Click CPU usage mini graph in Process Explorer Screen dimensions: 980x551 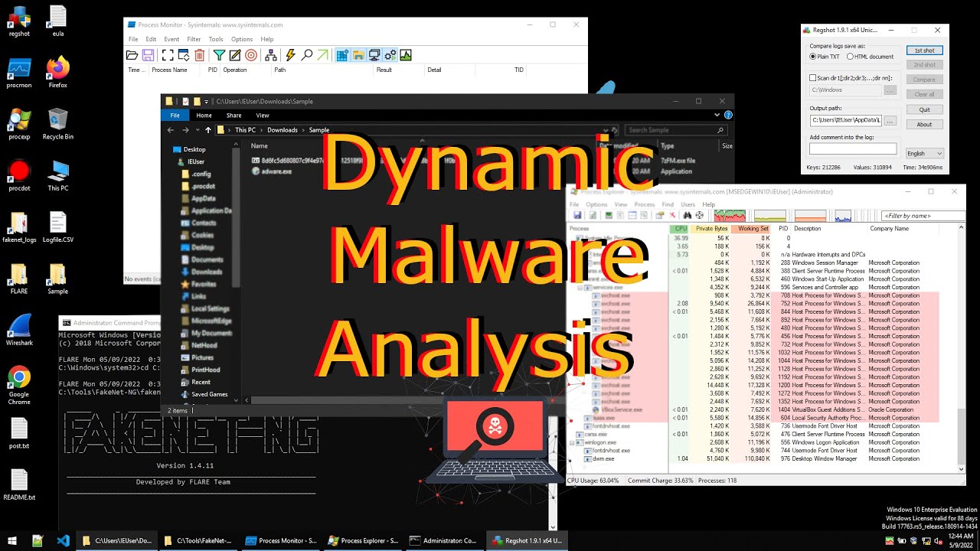pyautogui.click(x=728, y=217)
